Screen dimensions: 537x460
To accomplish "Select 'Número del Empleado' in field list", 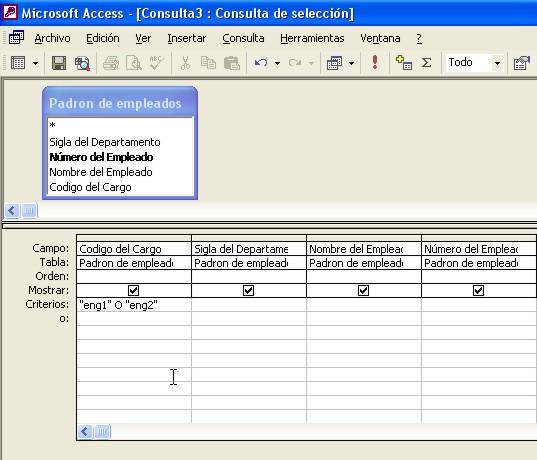I will (x=101, y=157).
